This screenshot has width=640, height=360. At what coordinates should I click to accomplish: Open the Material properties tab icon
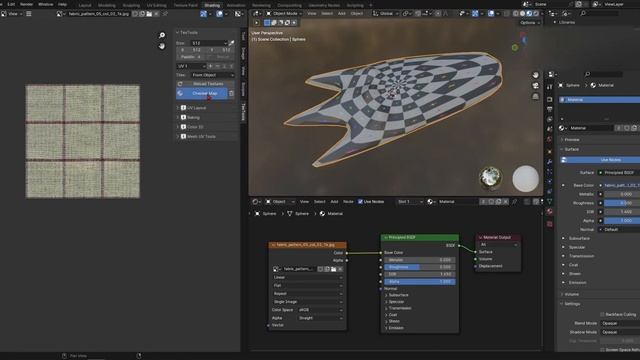550,211
